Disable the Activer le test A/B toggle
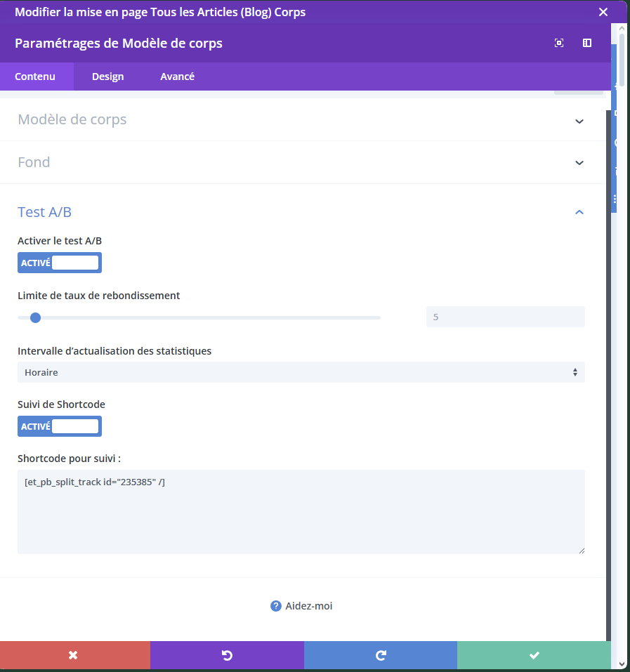 60,263
